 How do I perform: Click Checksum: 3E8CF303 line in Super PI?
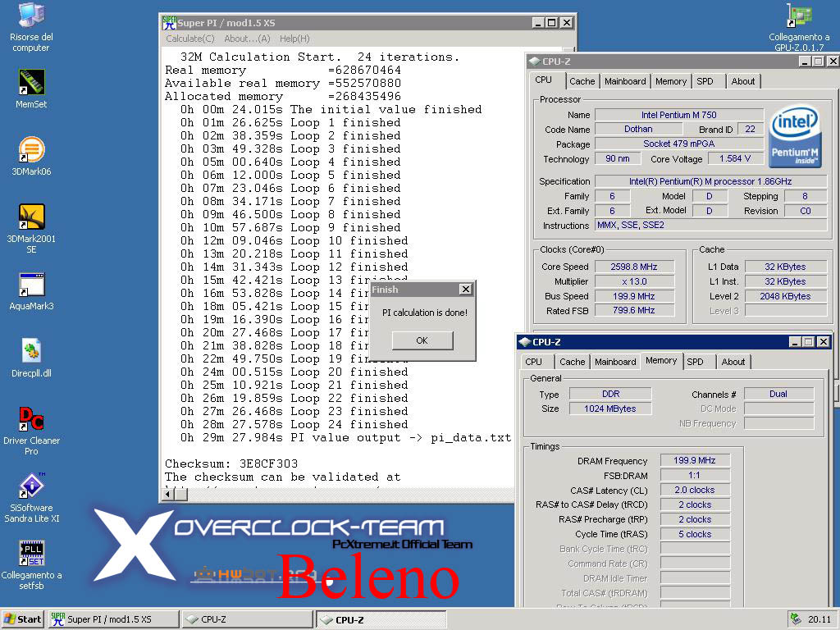[x=231, y=463]
